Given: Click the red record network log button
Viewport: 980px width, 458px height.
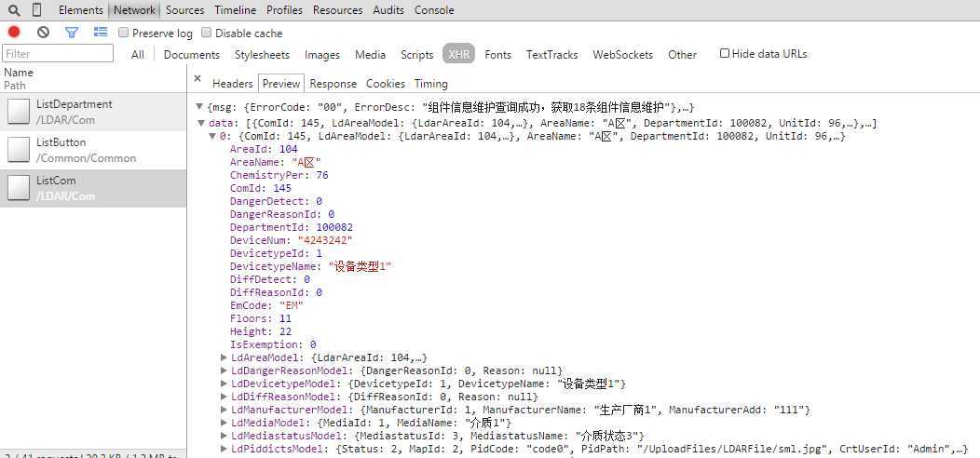Looking at the screenshot, I should pos(14,32).
